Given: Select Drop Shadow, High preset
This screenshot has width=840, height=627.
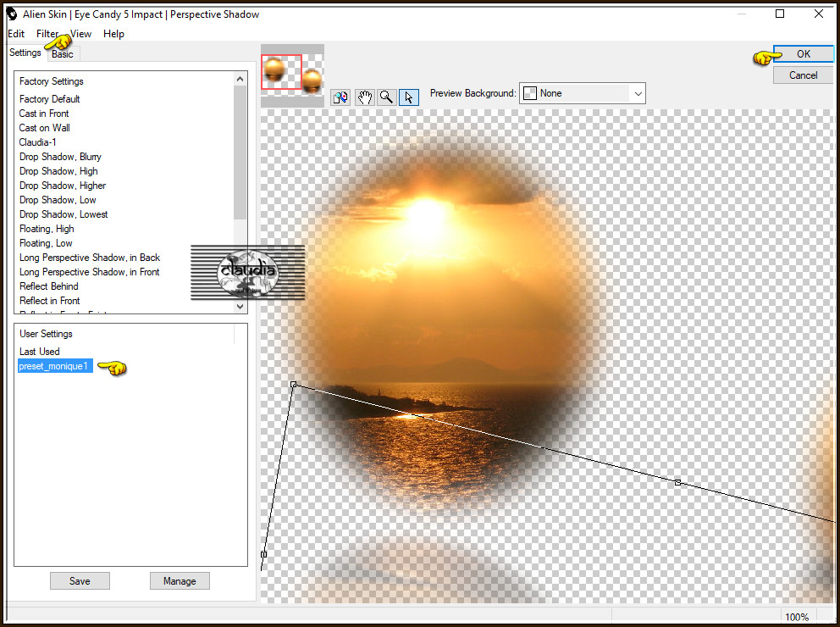Looking at the screenshot, I should click(58, 171).
